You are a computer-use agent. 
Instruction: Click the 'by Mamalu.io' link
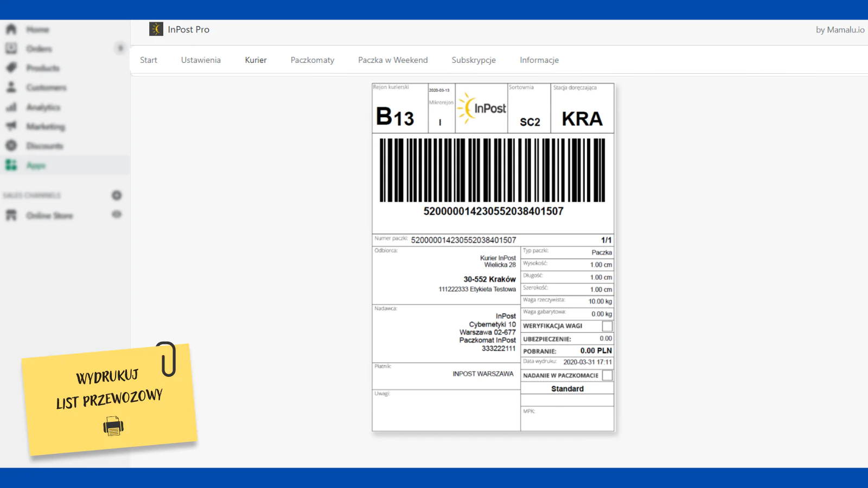(x=840, y=30)
